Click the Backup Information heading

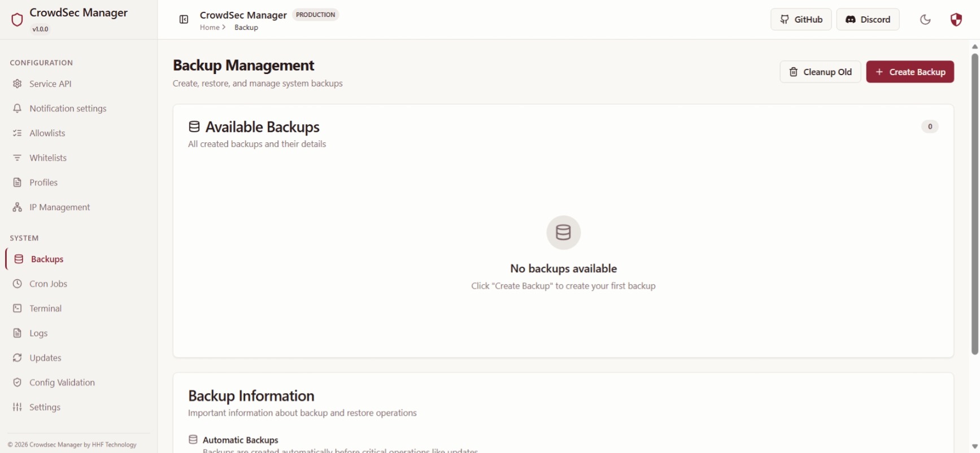251,396
